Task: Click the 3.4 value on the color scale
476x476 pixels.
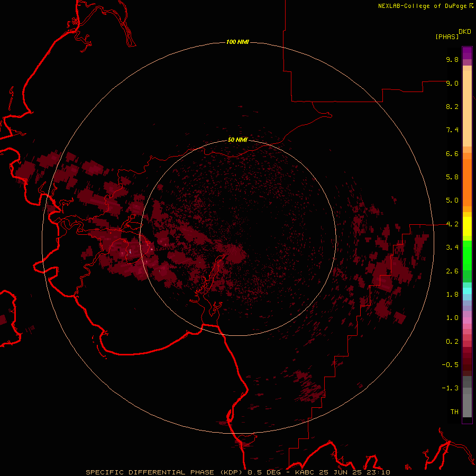Action: [452, 248]
